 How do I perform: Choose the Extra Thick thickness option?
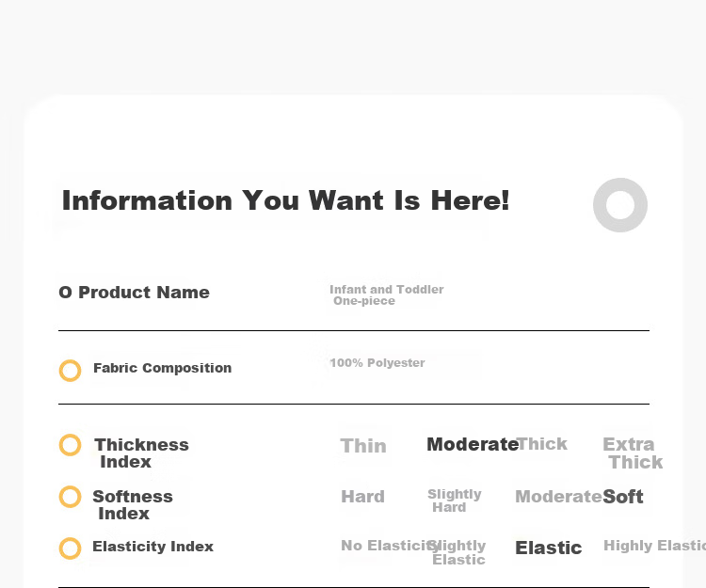(x=633, y=453)
